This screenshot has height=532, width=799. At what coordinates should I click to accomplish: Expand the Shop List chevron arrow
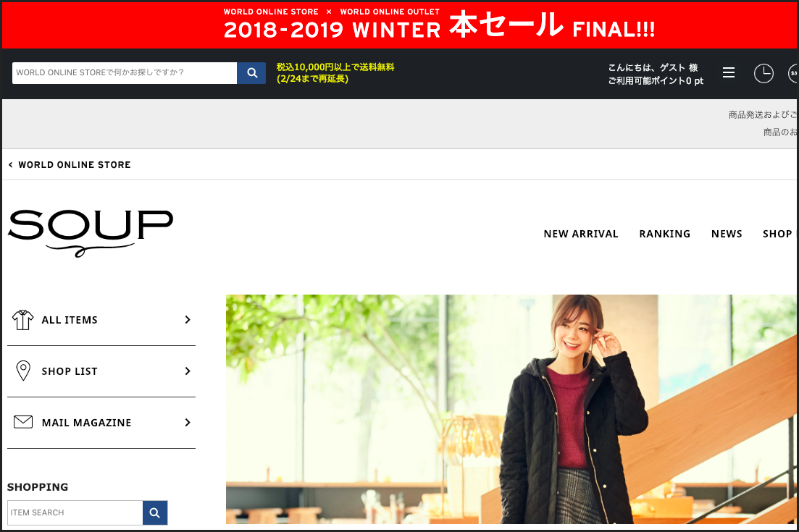click(x=188, y=371)
